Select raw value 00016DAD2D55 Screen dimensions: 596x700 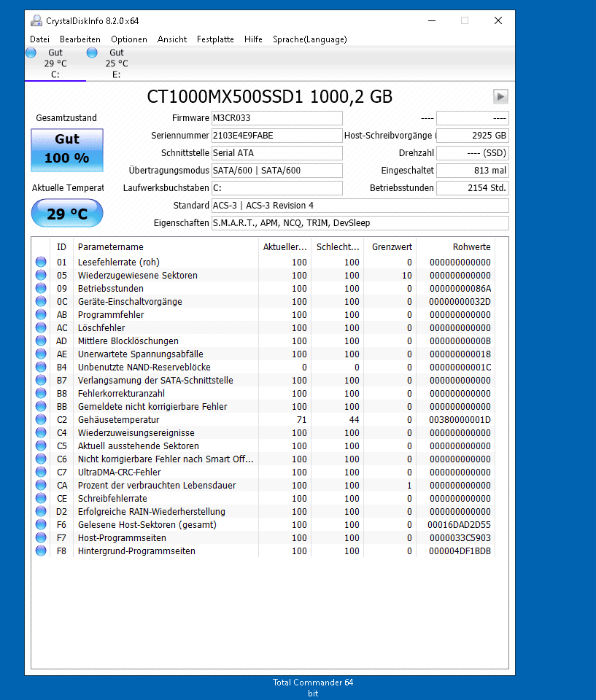click(x=459, y=524)
